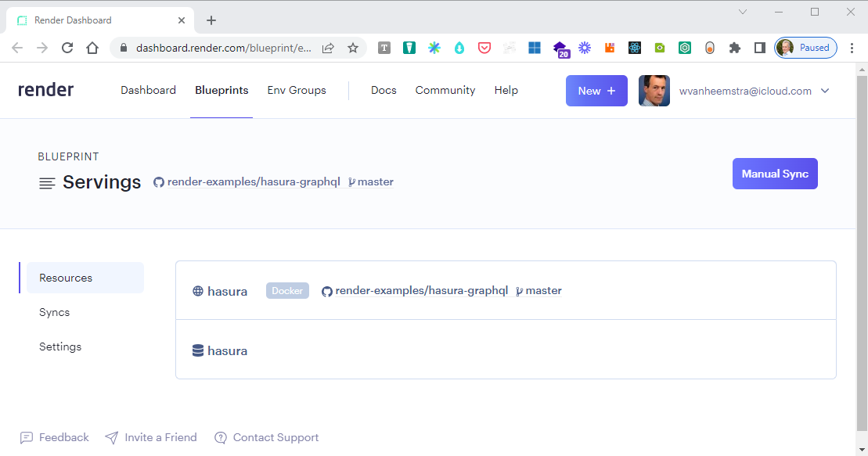Open the New dropdown button

pos(596,90)
